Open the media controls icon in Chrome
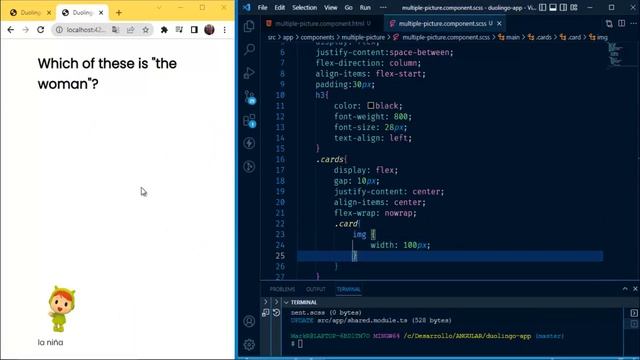 pyautogui.click(x=179, y=30)
